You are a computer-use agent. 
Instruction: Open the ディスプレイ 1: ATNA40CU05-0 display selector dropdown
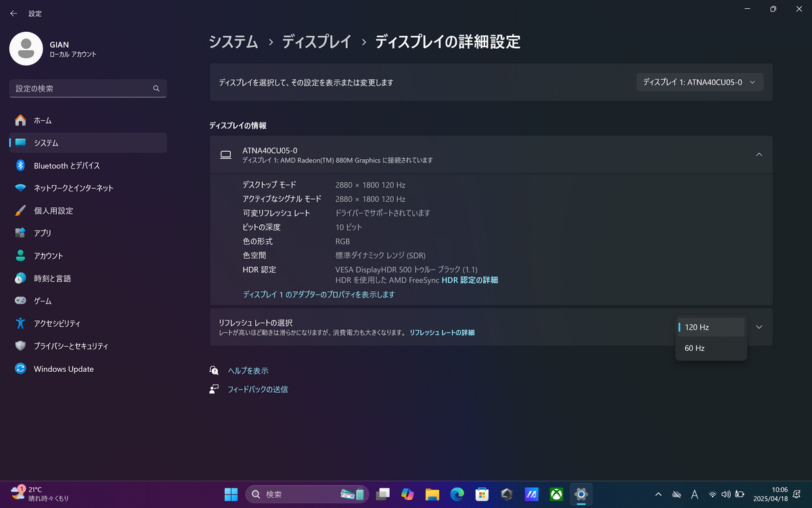click(700, 83)
